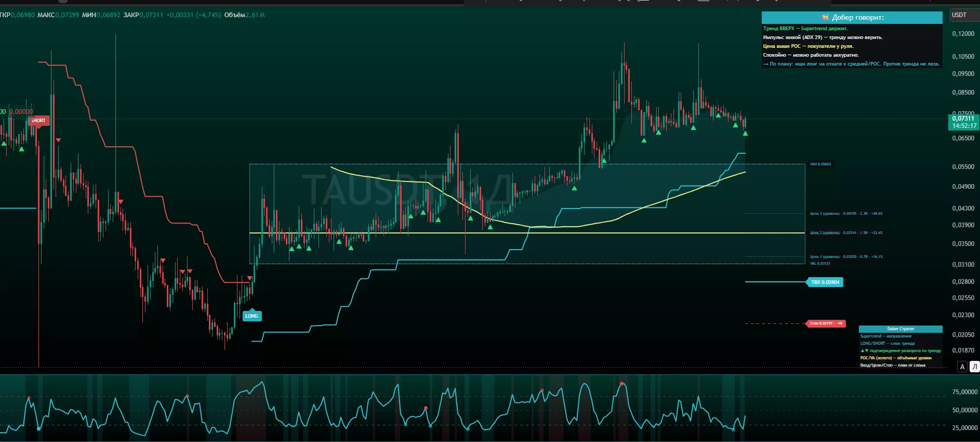Screen dimensions: 980x442
Task: Click ЗАКР value 0,07311 in header
Action: (151, 15)
